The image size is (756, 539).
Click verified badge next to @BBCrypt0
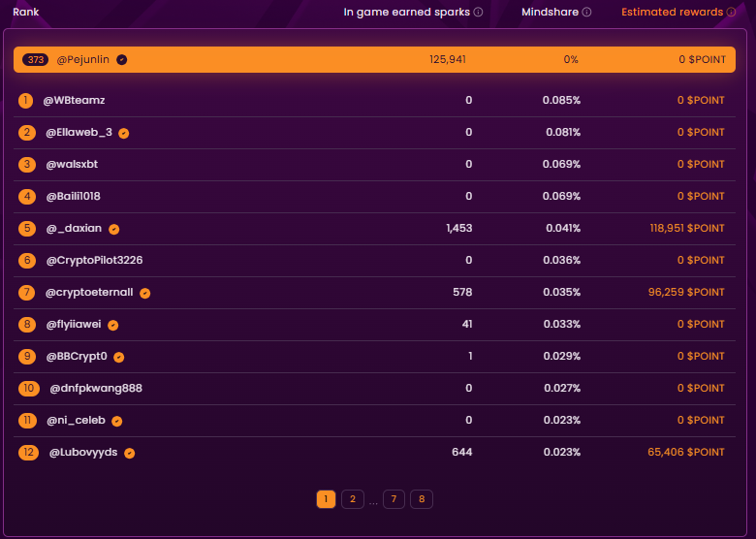118,358
